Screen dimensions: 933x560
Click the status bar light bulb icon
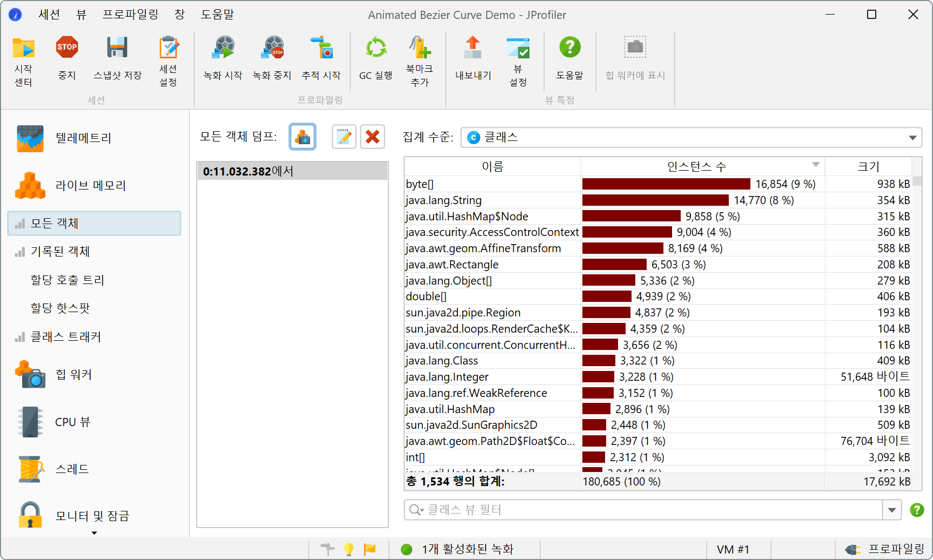[x=349, y=549]
